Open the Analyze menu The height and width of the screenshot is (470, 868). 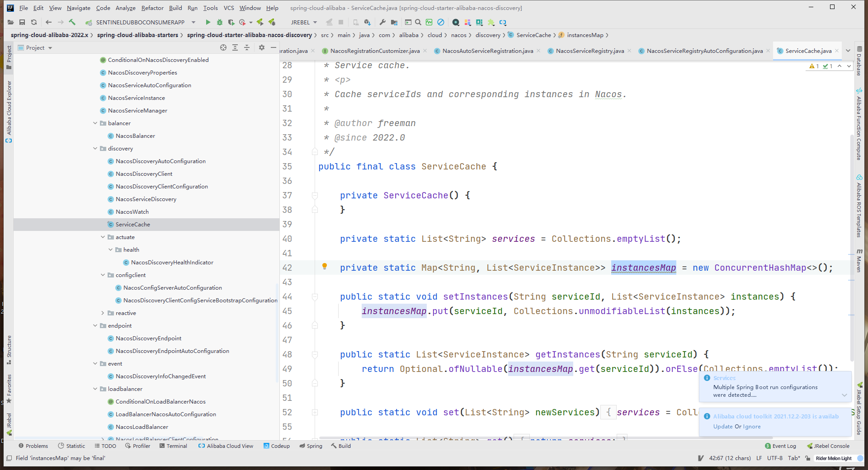click(125, 8)
